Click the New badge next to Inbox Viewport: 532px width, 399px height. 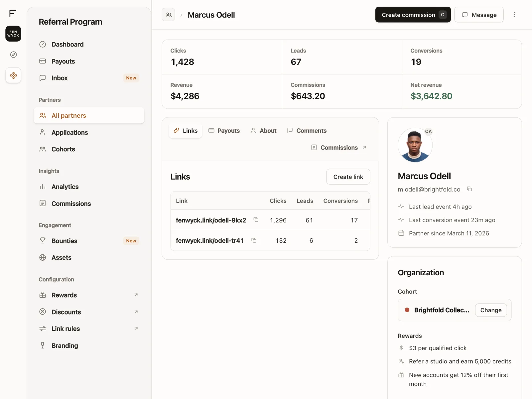131,78
